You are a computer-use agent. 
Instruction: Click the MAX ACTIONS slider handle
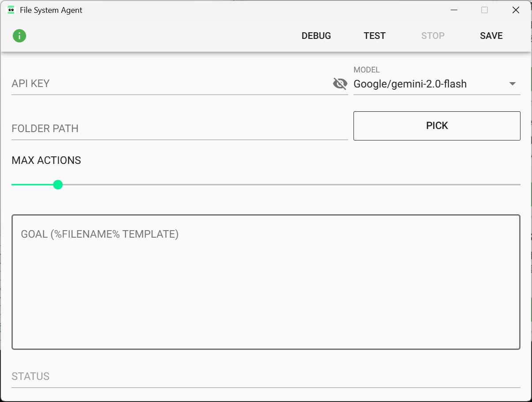tap(57, 185)
